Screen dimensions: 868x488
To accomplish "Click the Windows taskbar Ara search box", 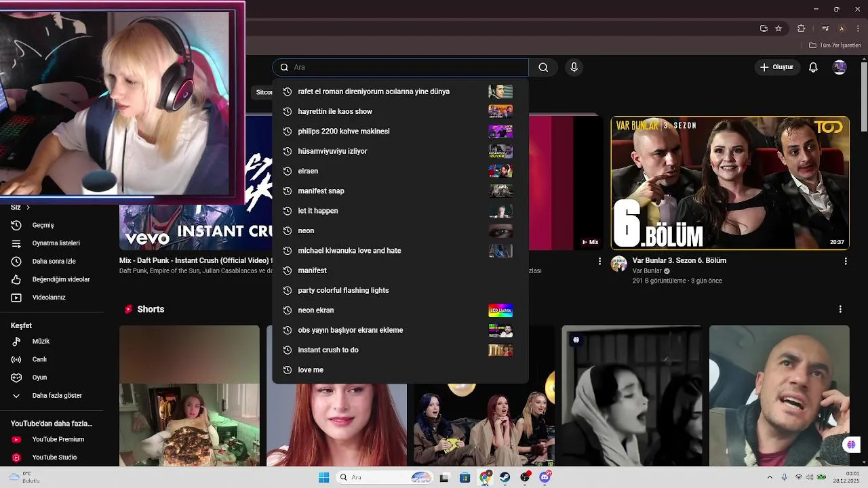I will [384, 477].
